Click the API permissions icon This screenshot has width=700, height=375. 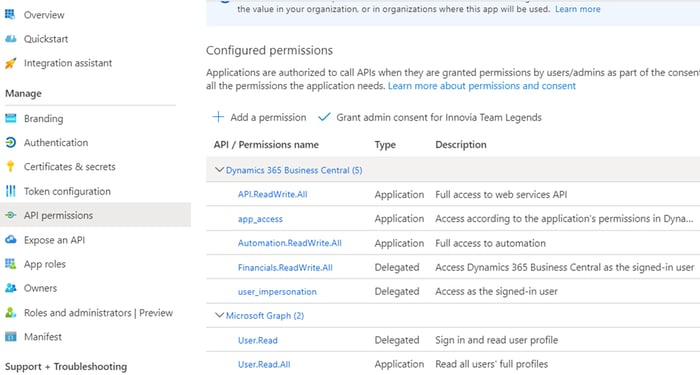tap(10, 215)
